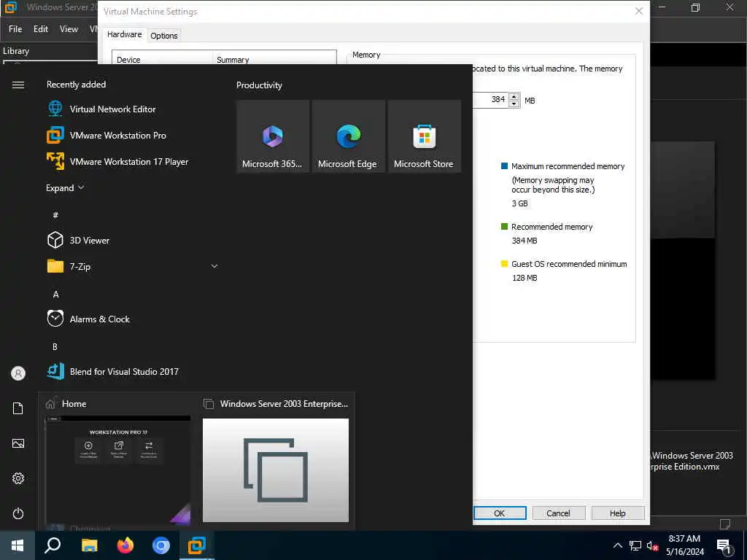Image resolution: width=747 pixels, height=560 pixels.
Task: Open the network tray icon
Action: click(635, 545)
